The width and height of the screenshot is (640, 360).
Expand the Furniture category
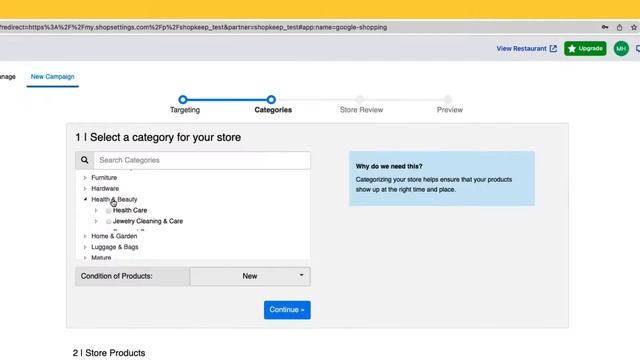click(85, 178)
